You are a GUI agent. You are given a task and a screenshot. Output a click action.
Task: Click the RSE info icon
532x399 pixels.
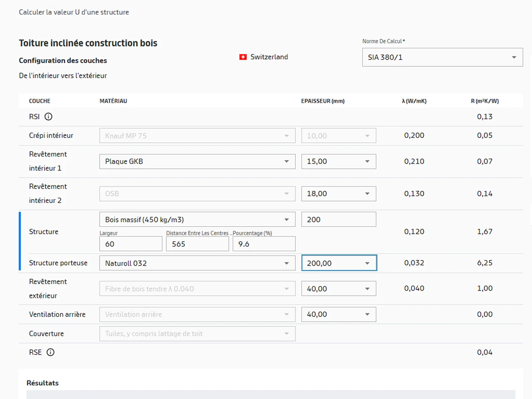click(50, 352)
